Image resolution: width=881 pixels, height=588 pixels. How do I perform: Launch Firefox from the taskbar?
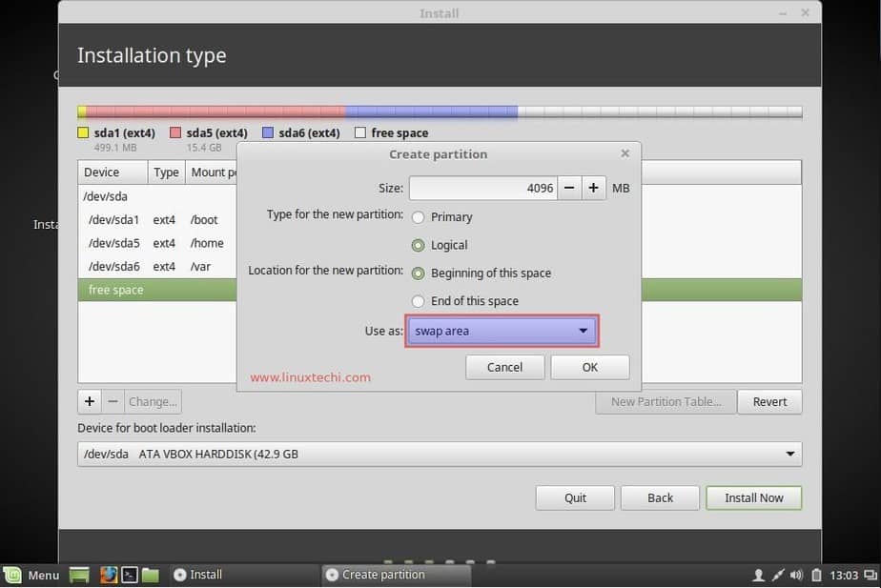pos(108,575)
